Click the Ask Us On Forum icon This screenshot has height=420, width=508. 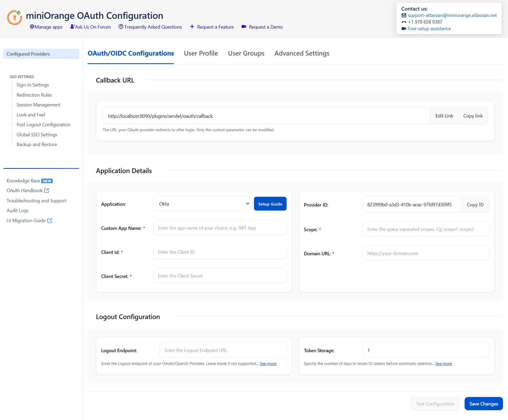[72, 27]
